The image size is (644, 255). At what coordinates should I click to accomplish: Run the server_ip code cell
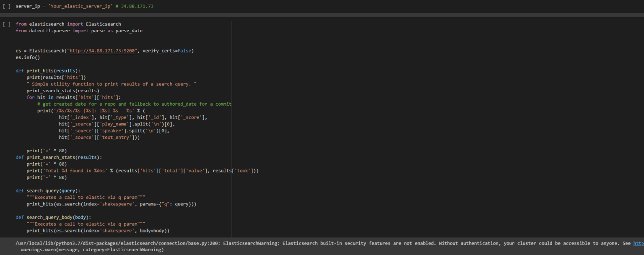tap(7, 6)
